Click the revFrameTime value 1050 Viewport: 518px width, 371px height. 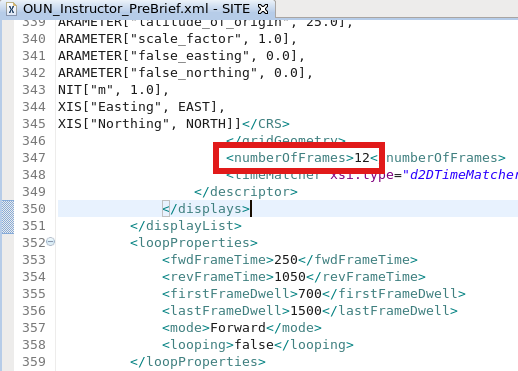coord(290,277)
